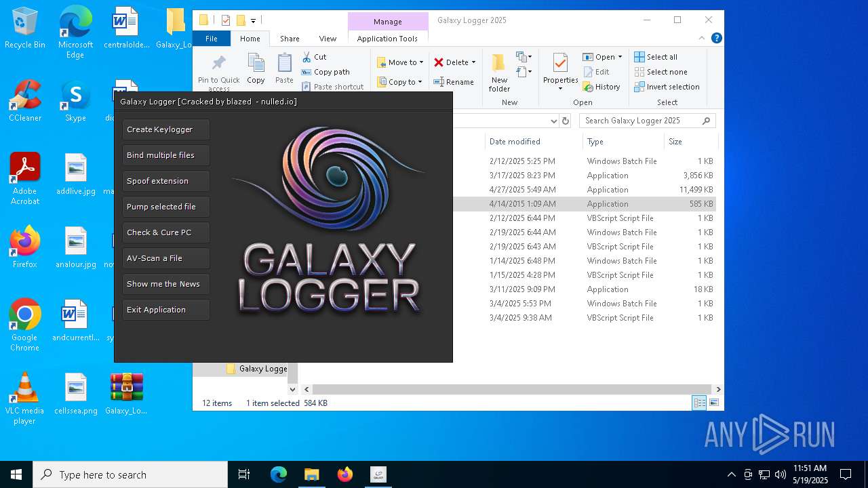
Task: Click the CCleaner desktop icon
Action: pos(25,101)
